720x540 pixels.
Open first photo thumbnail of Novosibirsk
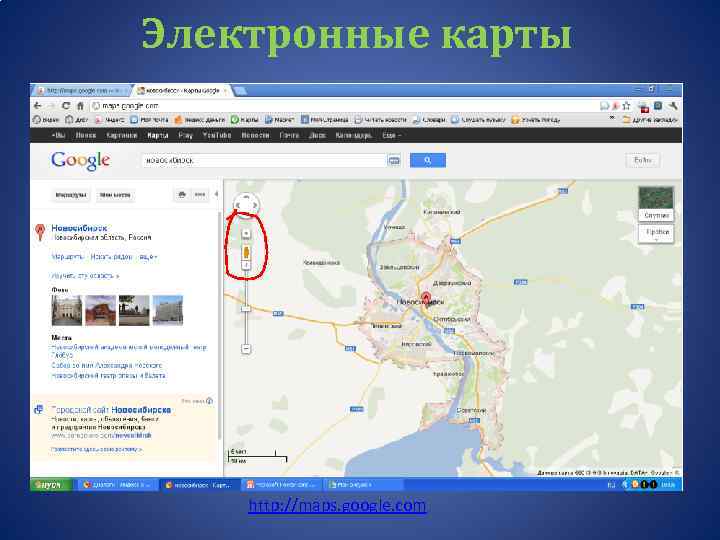pos(67,310)
